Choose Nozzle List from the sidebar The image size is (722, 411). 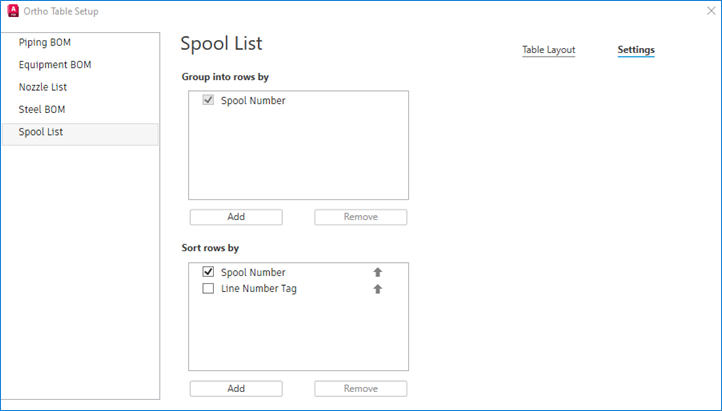42,87
